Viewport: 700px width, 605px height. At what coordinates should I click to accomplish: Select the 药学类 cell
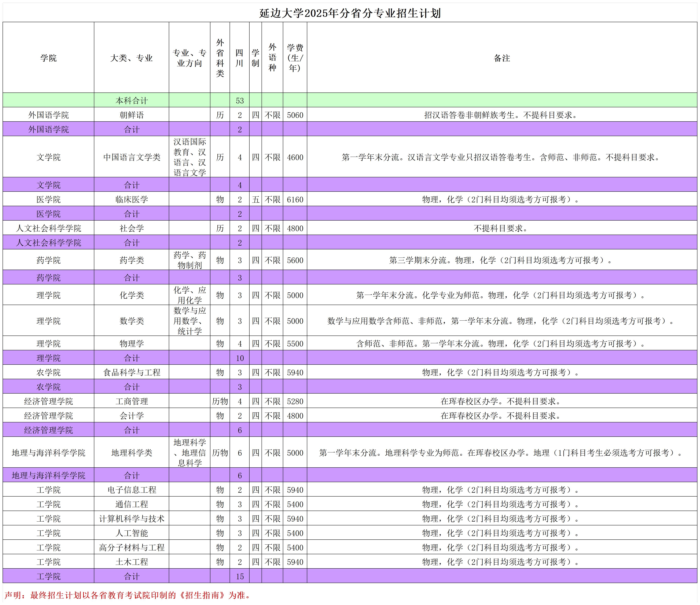coord(131,260)
